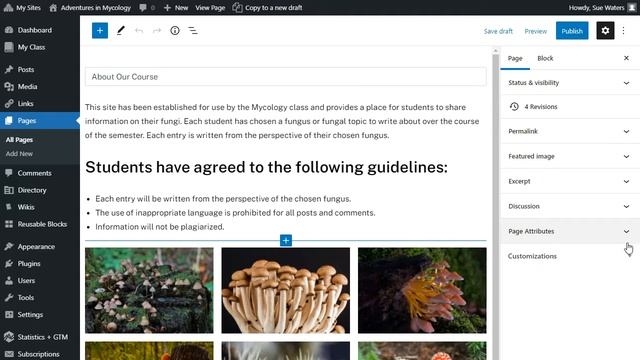Click Howdy, Sue Waters account menu
This screenshot has height=360, width=640.
click(x=602, y=7)
